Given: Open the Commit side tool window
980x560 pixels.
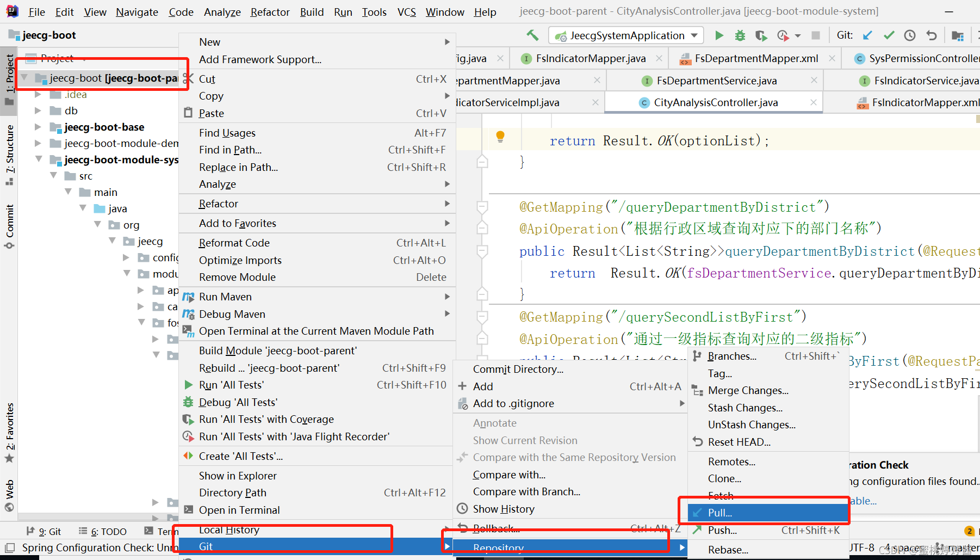Looking at the screenshot, I should point(9,227).
